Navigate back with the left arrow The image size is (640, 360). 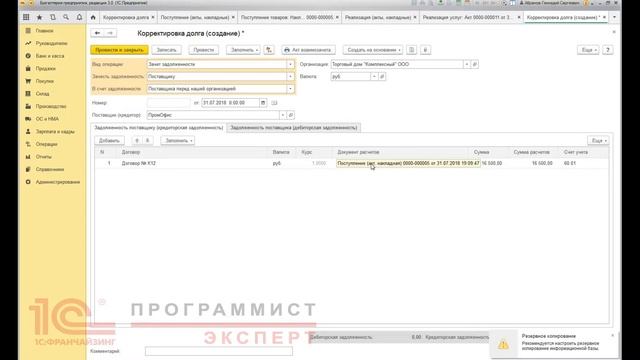(x=97, y=33)
